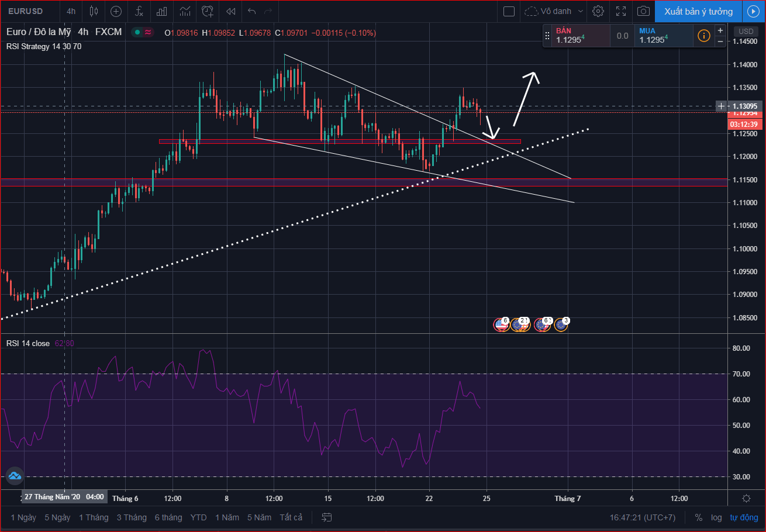
Task: Create an alert with the alarm clock icon
Action: click(208, 11)
